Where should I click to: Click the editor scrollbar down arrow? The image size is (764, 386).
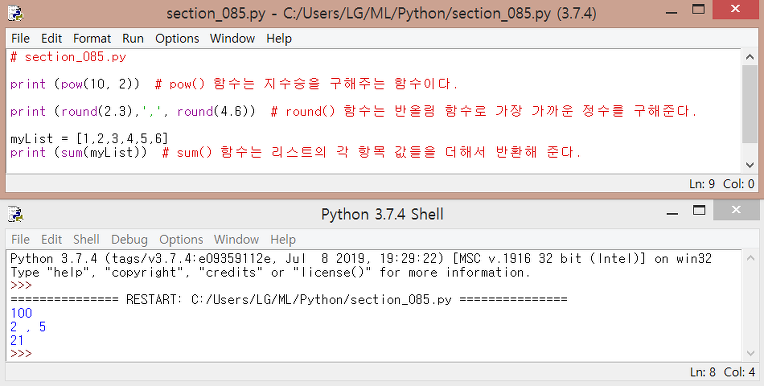tap(750, 165)
